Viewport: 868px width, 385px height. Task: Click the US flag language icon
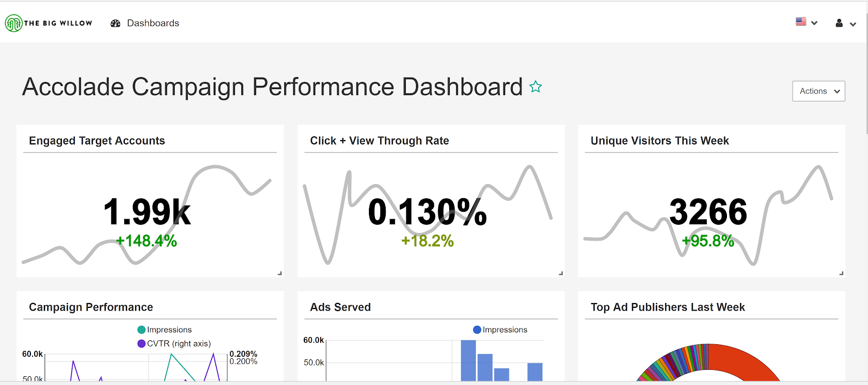click(x=801, y=22)
